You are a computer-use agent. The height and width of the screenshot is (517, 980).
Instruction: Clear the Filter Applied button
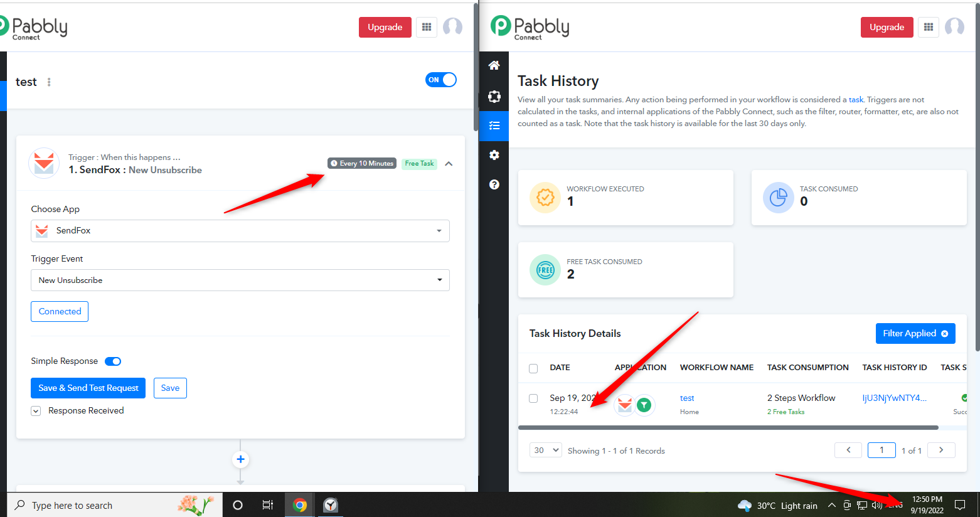pos(915,333)
